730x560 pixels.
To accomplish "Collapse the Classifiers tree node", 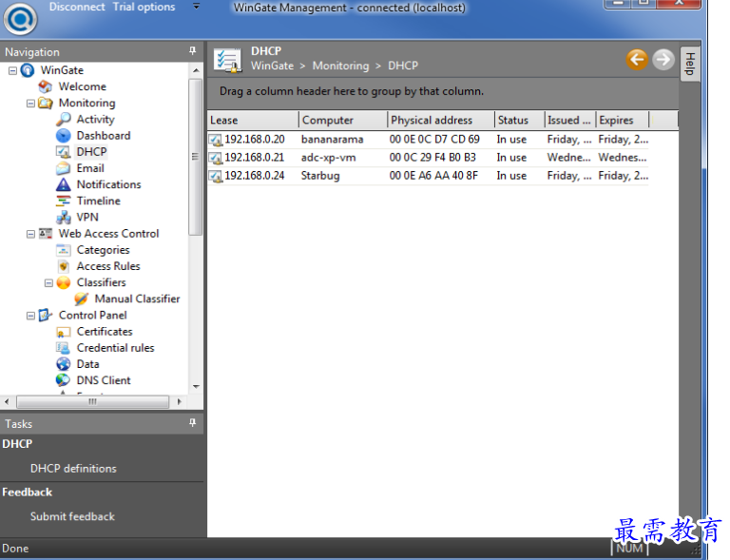I will click(48, 283).
